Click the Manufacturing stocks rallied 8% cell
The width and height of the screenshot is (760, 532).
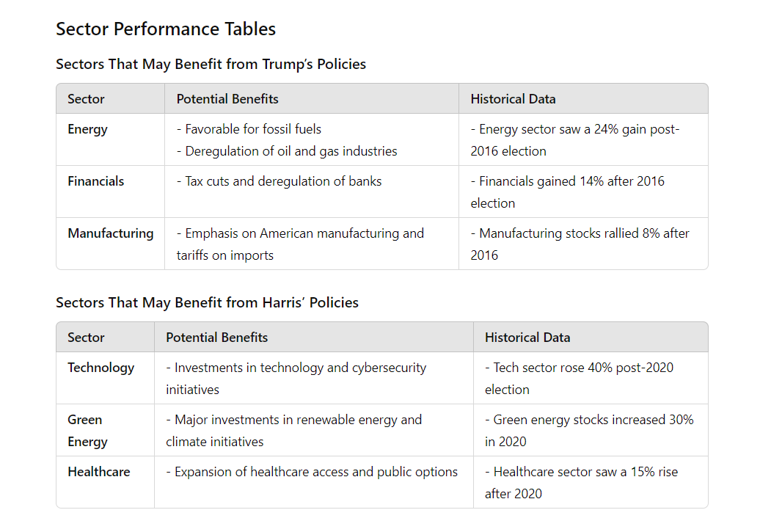pyautogui.click(x=580, y=244)
